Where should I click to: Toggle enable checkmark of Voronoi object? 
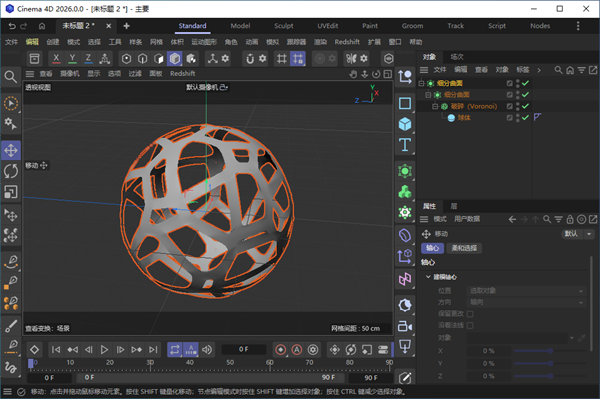tap(525, 106)
